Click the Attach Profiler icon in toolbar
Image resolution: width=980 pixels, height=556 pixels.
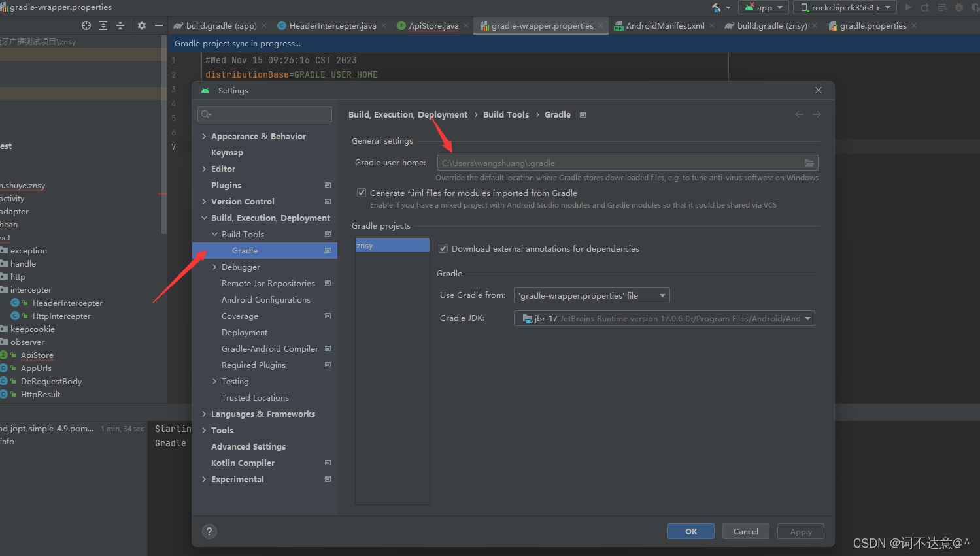point(975,8)
